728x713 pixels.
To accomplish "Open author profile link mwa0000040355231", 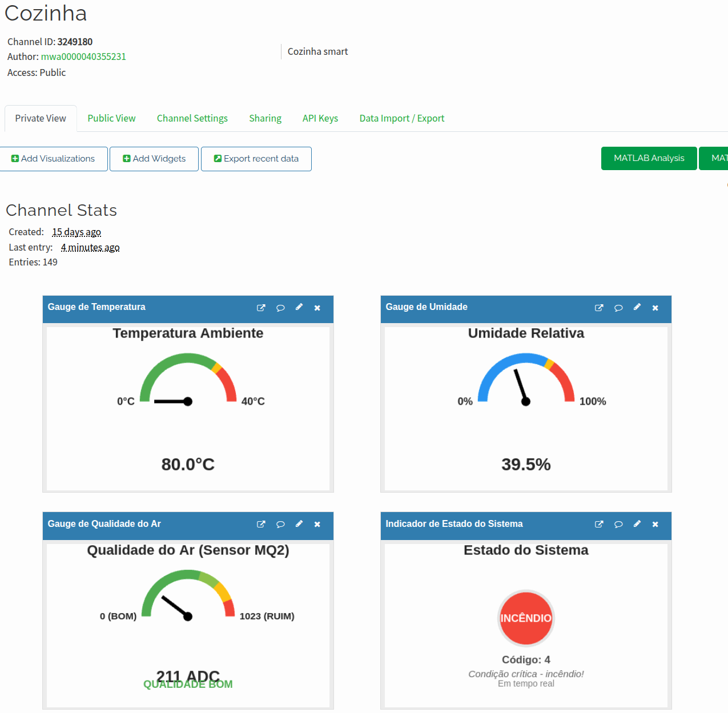I will point(83,57).
